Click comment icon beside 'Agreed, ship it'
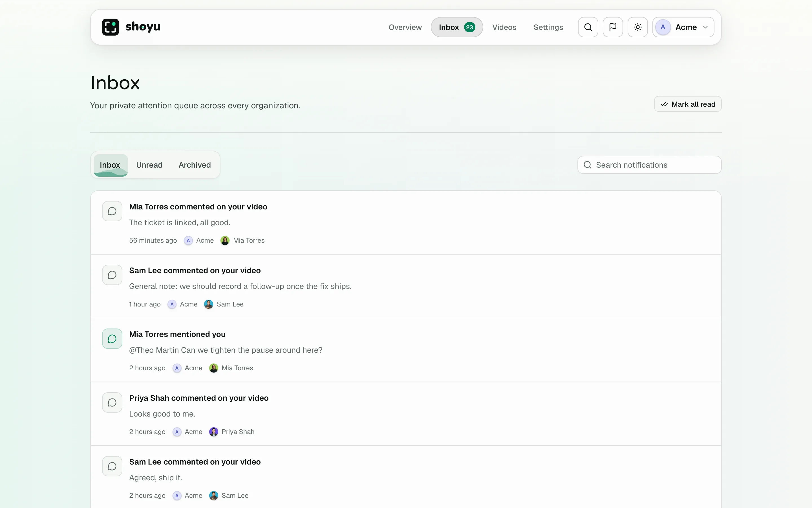This screenshot has height=508, width=812. pos(112,466)
